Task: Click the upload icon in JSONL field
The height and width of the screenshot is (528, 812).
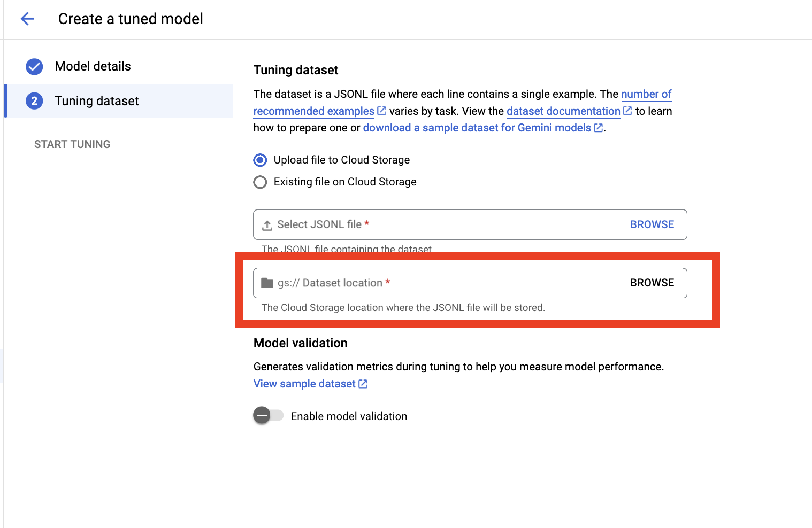Action: coord(267,226)
